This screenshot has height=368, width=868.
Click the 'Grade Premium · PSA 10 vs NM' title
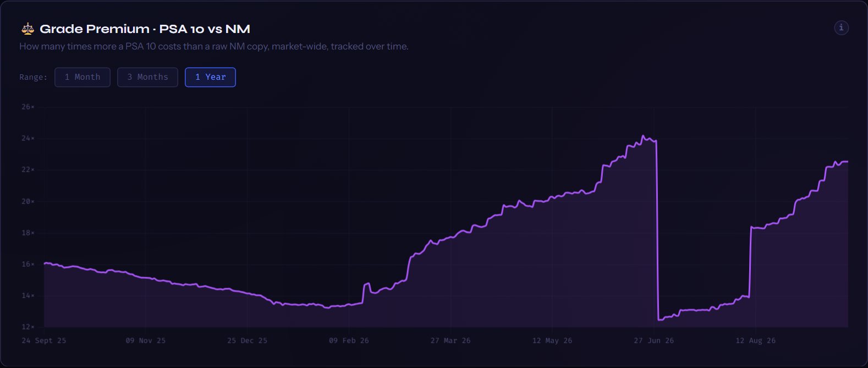click(145, 29)
